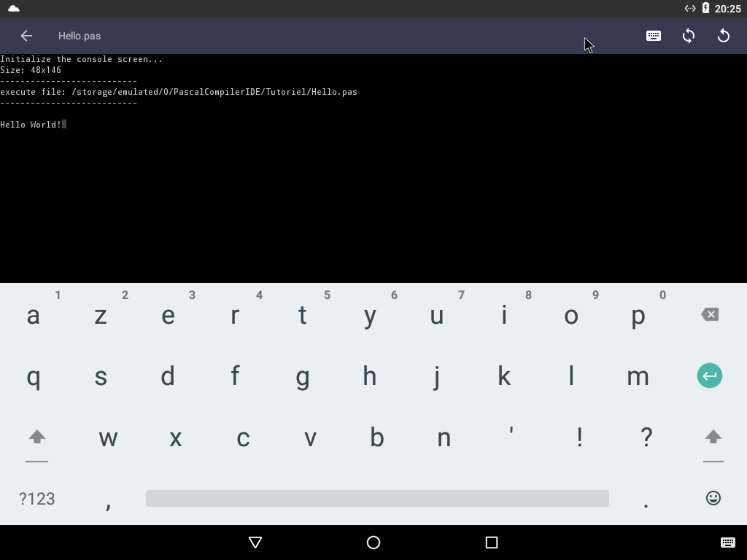Screen dimensions: 747x560
Task: Tap the green enter key
Action: click(x=709, y=376)
